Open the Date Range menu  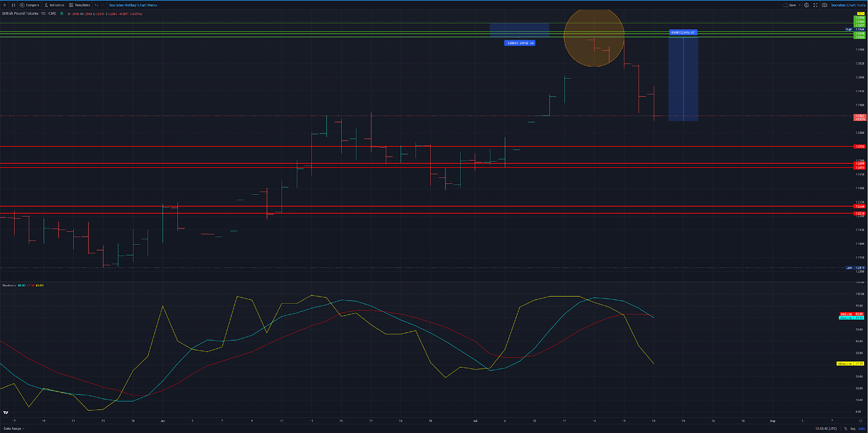click(x=14, y=429)
